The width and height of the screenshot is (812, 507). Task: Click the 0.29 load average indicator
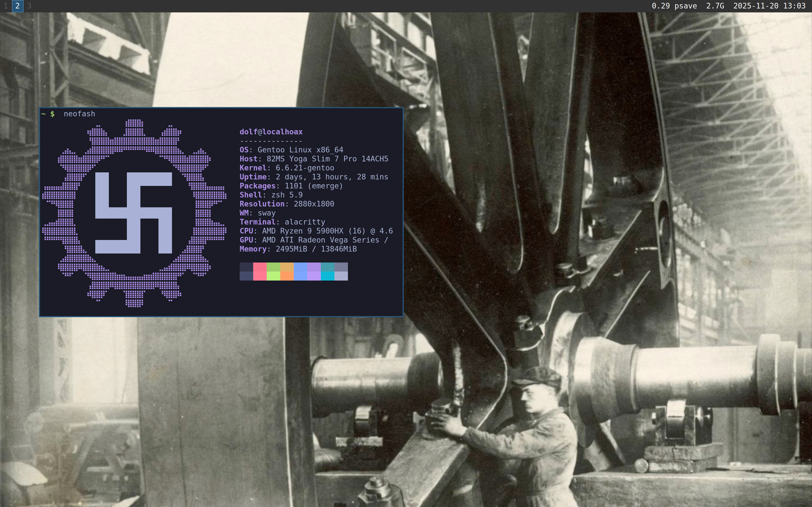(660, 6)
